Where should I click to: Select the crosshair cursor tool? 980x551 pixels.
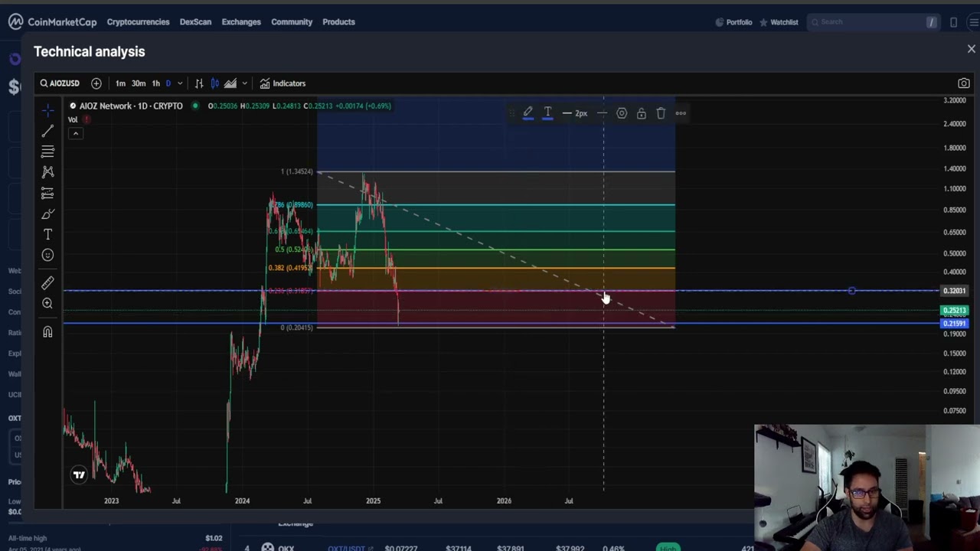tap(47, 110)
